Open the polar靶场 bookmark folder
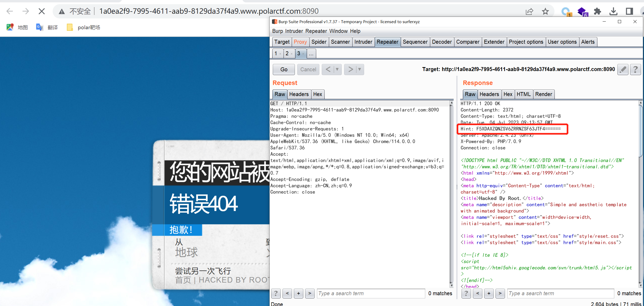Image resolution: width=644 pixels, height=306 pixels. tap(84, 27)
